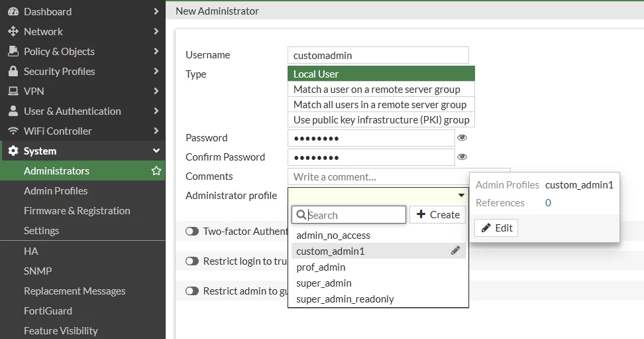Click the profile Search box
This screenshot has width=644, height=339.
coord(349,215)
